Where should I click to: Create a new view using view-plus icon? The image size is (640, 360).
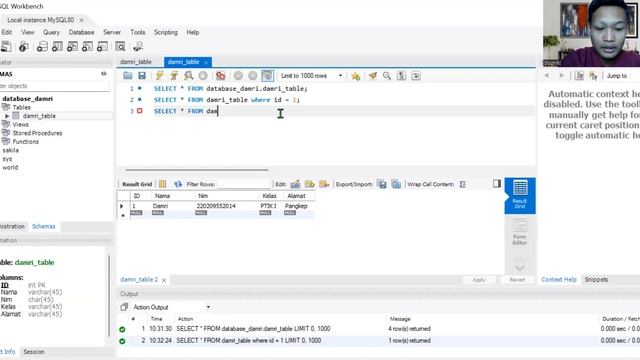(x=72, y=47)
